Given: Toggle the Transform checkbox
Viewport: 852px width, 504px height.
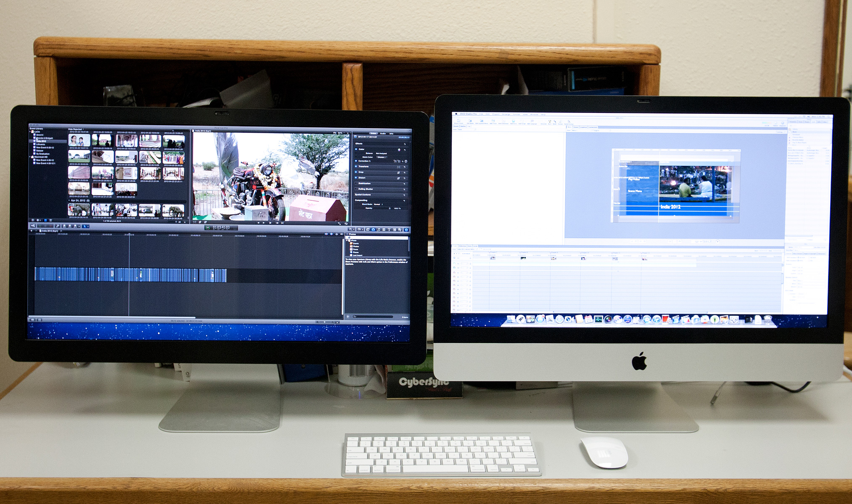Looking at the screenshot, I should point(356,166).
